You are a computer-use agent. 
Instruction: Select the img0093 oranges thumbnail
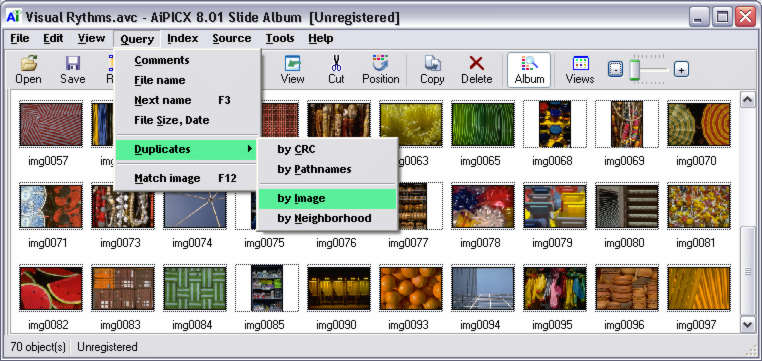411,288
